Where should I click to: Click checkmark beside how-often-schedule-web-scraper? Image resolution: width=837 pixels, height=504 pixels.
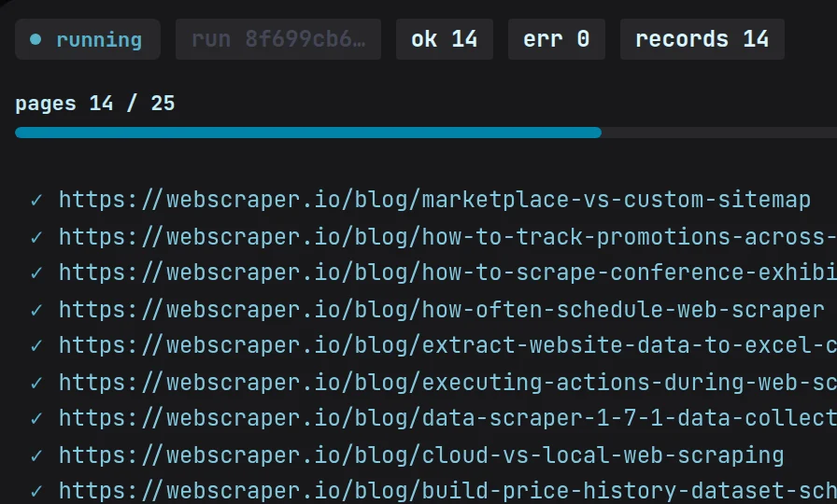click(36, 311)
